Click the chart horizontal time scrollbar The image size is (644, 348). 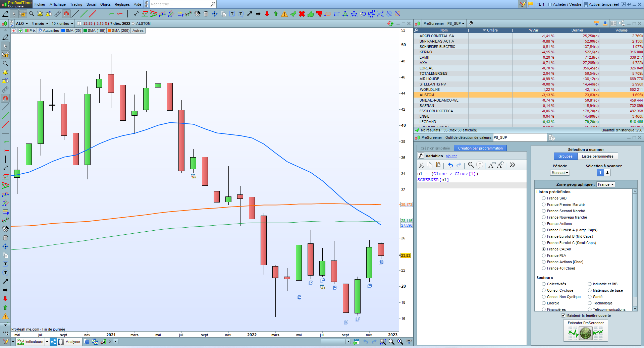(232, 342)
